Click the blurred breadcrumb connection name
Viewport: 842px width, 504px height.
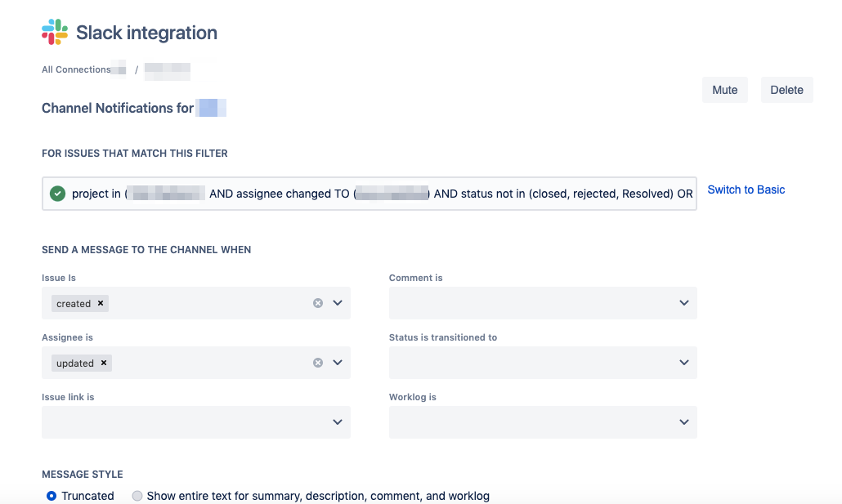[x=168, y=69]
